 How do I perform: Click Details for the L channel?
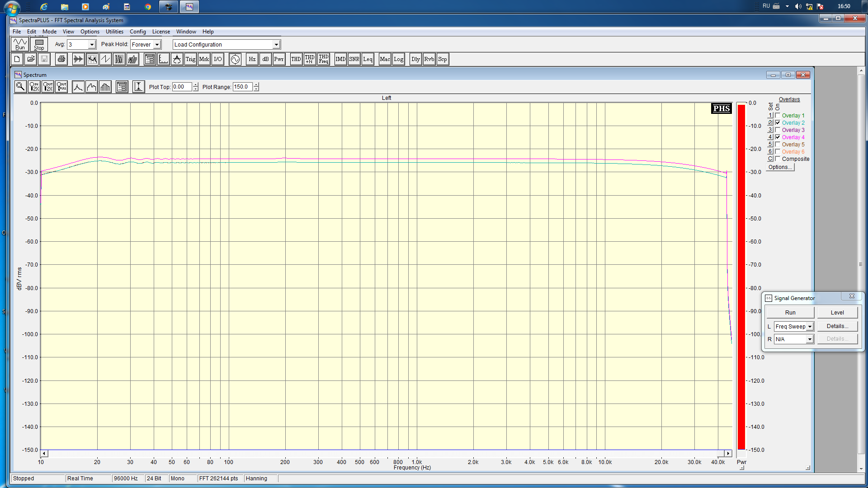pyautogui.click(x=837, y=326)
